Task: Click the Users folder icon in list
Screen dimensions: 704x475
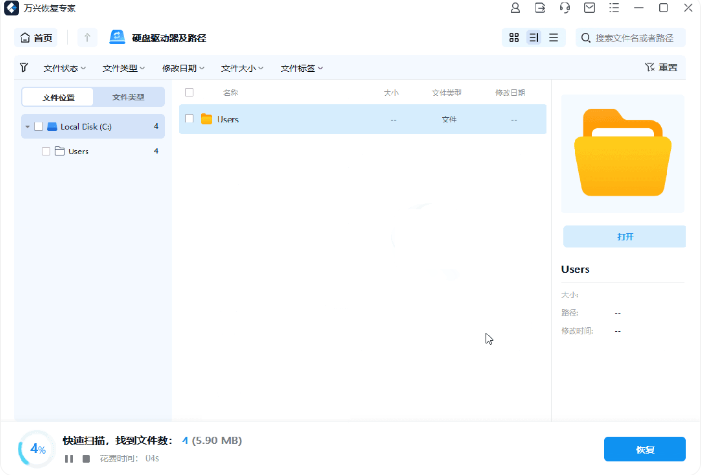Action: 207,119
